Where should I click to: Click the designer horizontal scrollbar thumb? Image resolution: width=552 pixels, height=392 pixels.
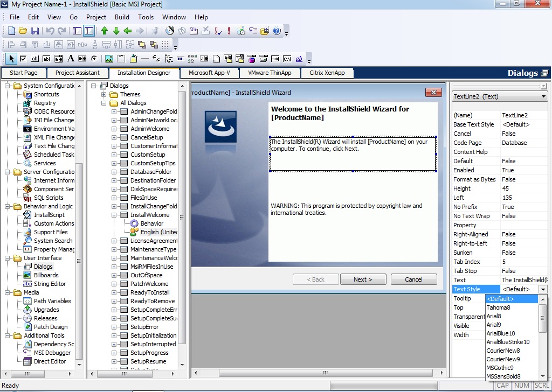point(326,373)
